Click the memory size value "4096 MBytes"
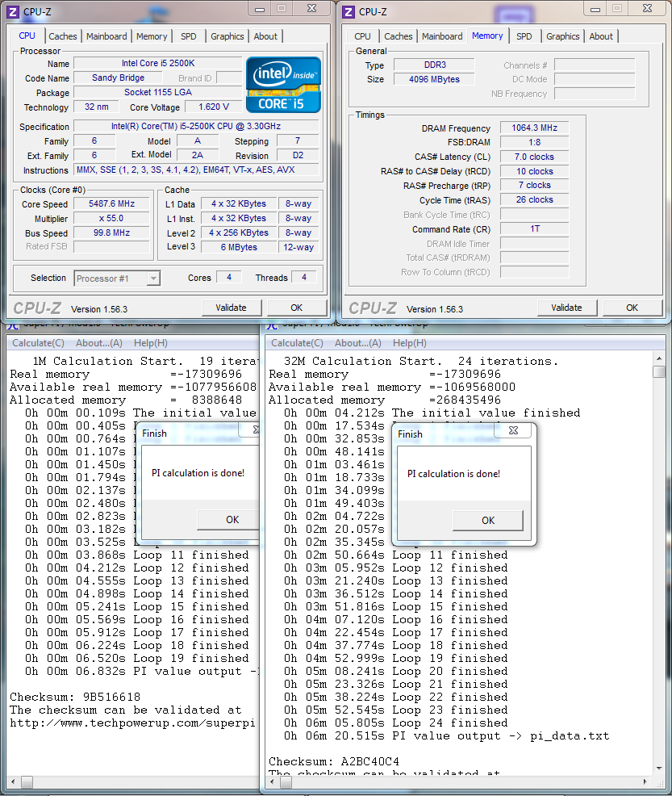The width and height of the screenshot is (672, 796). (x=435, y=79)
